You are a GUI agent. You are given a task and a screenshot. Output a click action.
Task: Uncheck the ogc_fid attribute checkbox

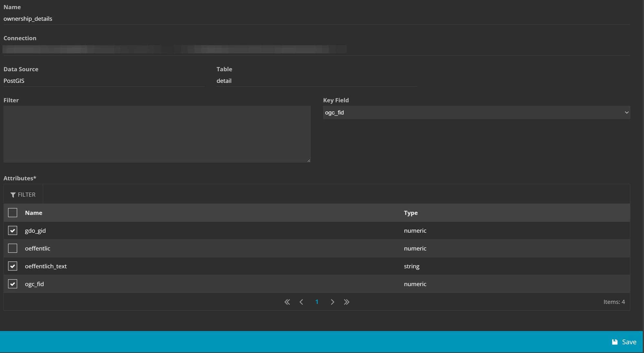click(13, 284)
